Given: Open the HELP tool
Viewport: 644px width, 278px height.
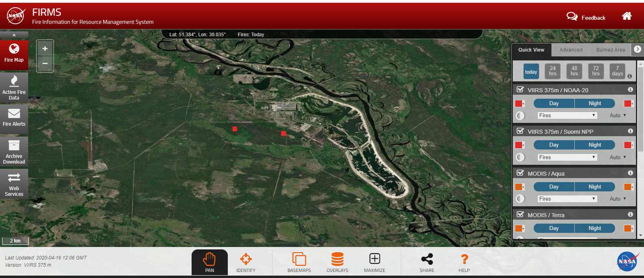Looking at the screenshot, I should 464,262.
